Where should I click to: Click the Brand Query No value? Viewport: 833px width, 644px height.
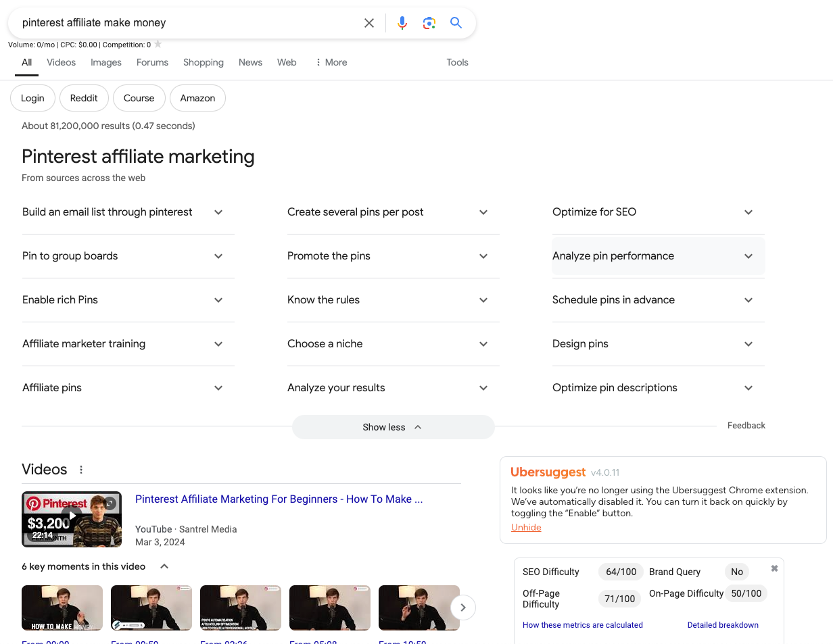point(737,572)
